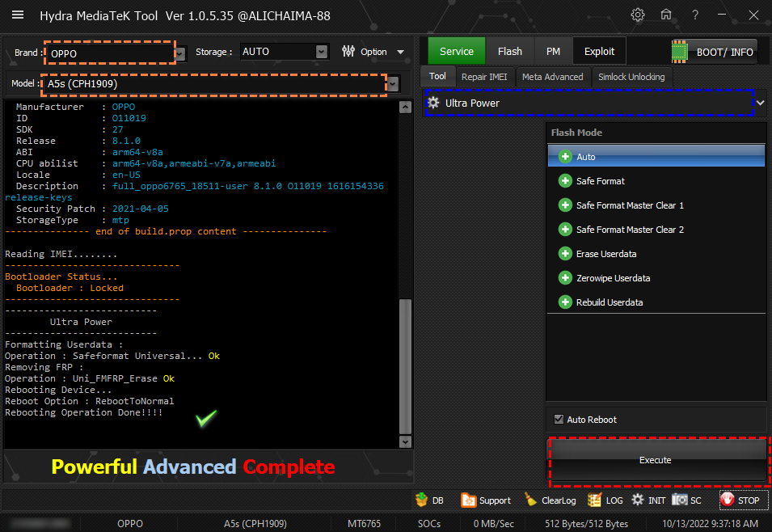The width and height of the screenshot is (772, 532).
Task: Click the Model field showing A5s (CPH1909)
Action: [215, 84]
